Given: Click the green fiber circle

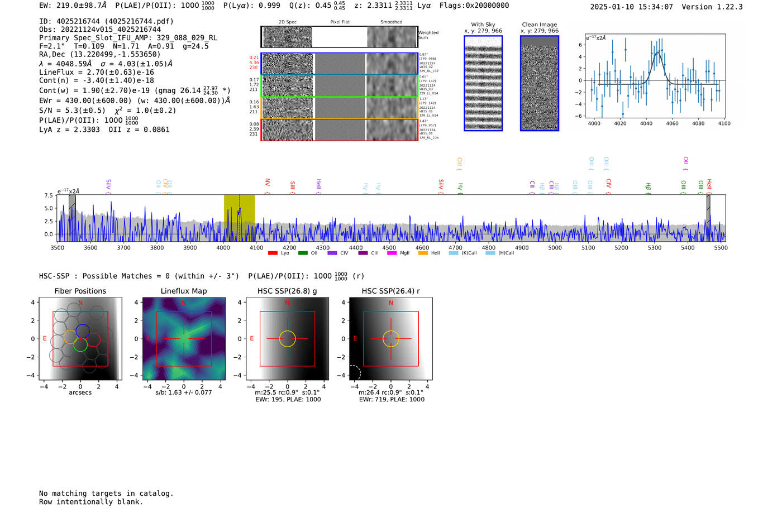Looking at the screenshot, I should tap(80, 344).
